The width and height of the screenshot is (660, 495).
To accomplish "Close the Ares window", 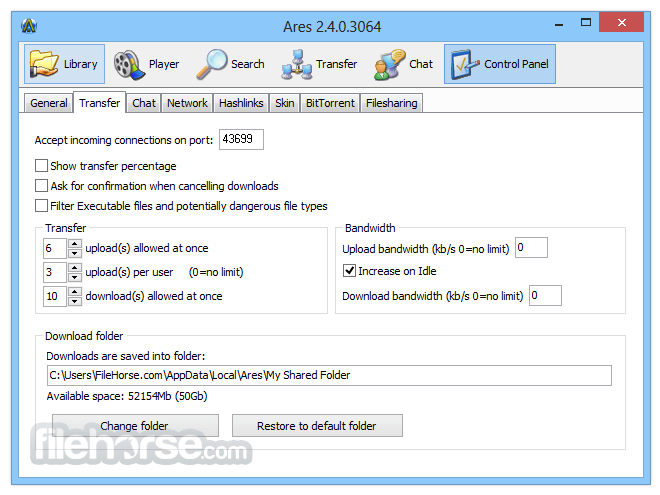I will [622, 22].
